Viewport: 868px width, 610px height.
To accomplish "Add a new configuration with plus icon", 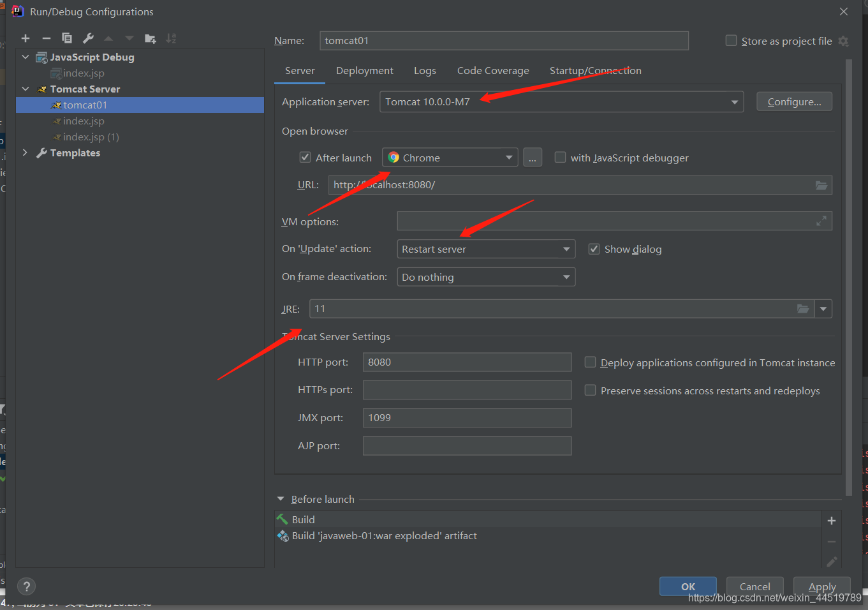I will pyautogui.click(x=26, y=38).
